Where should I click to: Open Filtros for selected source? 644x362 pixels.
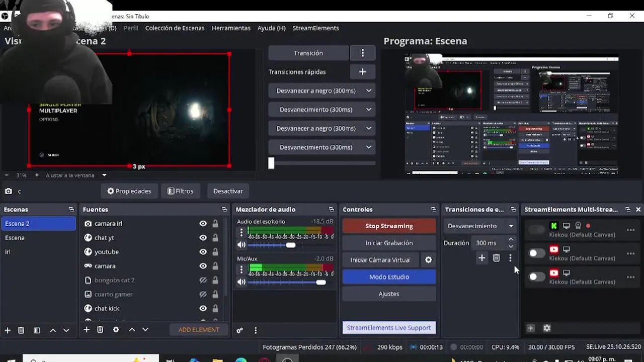pos(180,191)
